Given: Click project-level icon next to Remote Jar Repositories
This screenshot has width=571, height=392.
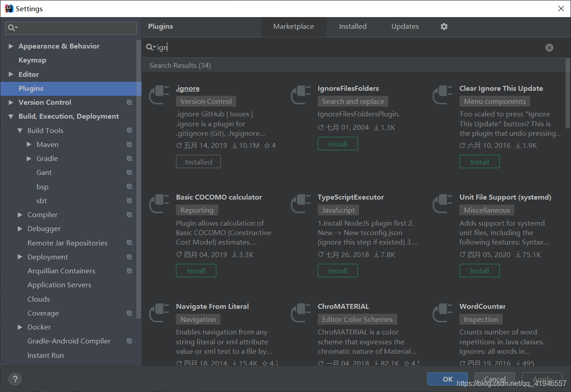Looking at the screenshot, I should point(130,243).
